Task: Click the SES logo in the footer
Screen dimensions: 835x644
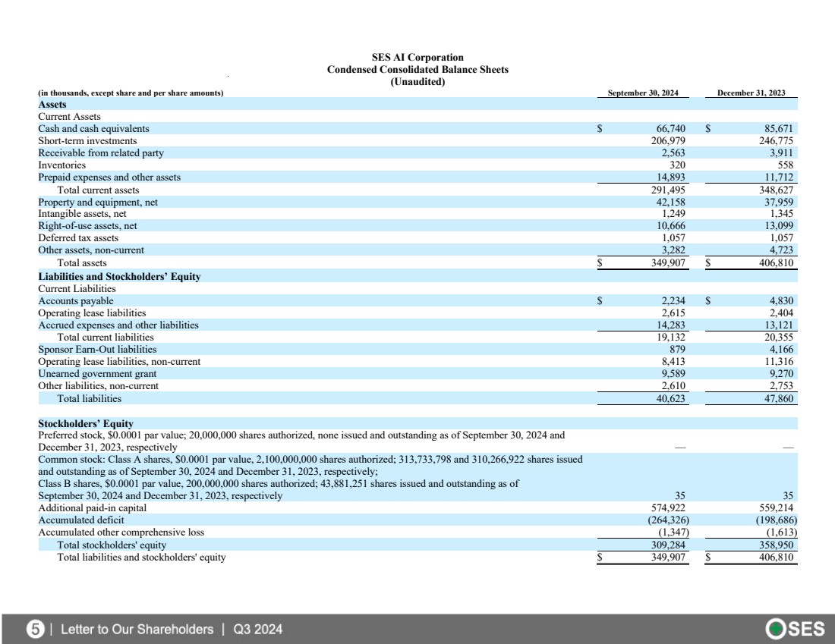Action: pyautogui.click(x=795, y=629)
